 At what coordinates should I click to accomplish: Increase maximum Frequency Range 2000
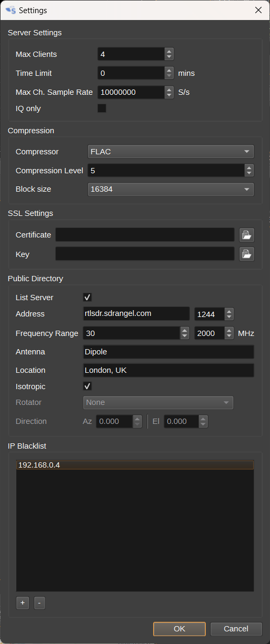tap(229, 330)
